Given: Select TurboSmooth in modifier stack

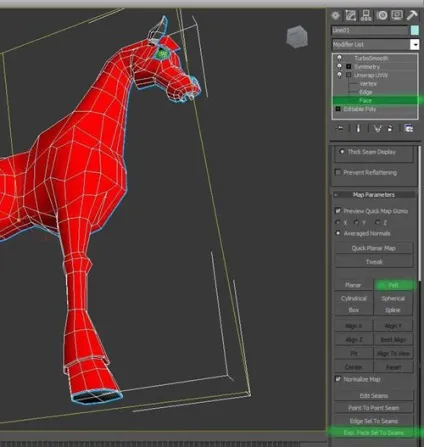Looking at the screenshot, I should pos(371,58).
